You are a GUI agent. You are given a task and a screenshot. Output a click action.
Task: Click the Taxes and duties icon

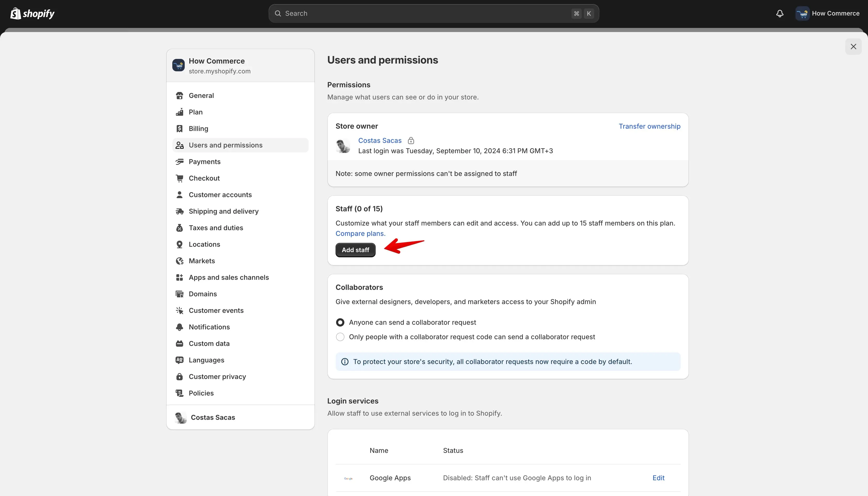[180, 228]
